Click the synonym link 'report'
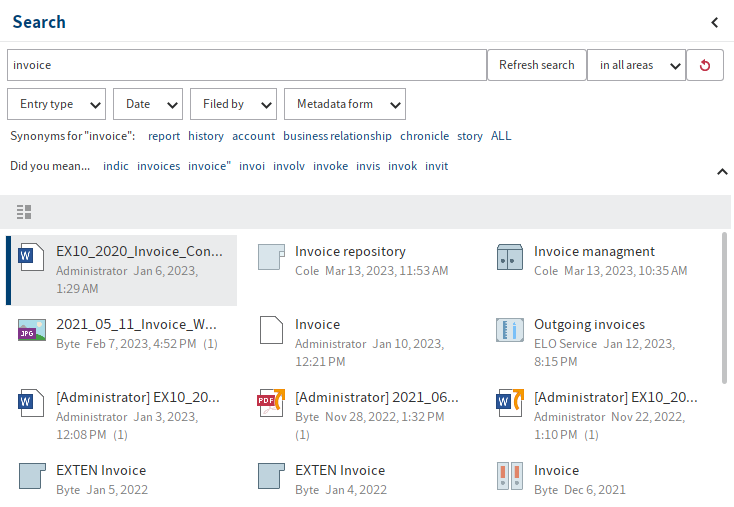Viewport: 734px width, 507px height. (x=164, y=136)
